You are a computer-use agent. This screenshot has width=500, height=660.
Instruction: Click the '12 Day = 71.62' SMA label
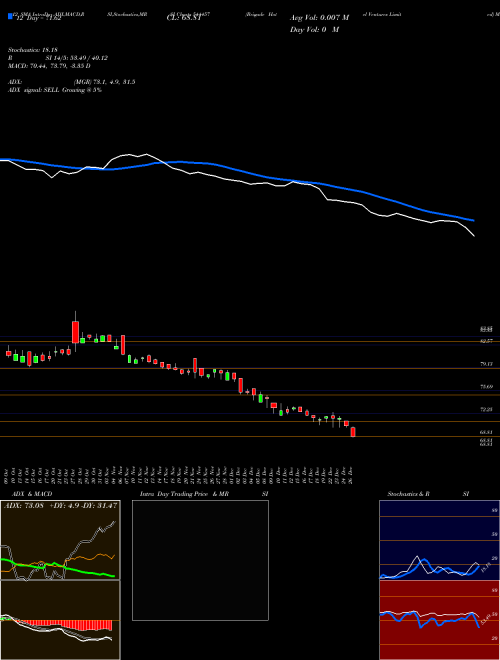[x=37, y=18]
